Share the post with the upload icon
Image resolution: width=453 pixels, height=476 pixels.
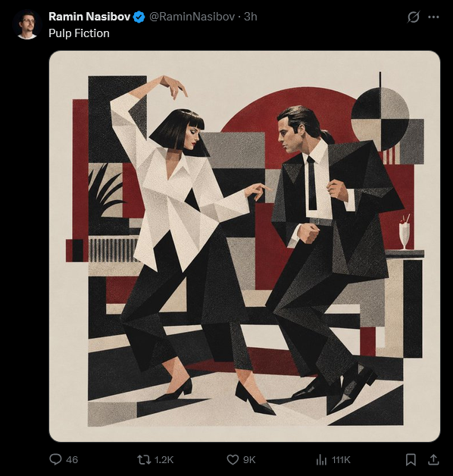[433, 459]
